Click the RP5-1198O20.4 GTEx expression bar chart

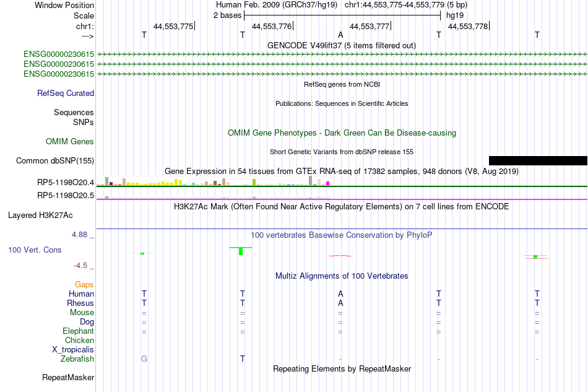(x=213, y=181)
